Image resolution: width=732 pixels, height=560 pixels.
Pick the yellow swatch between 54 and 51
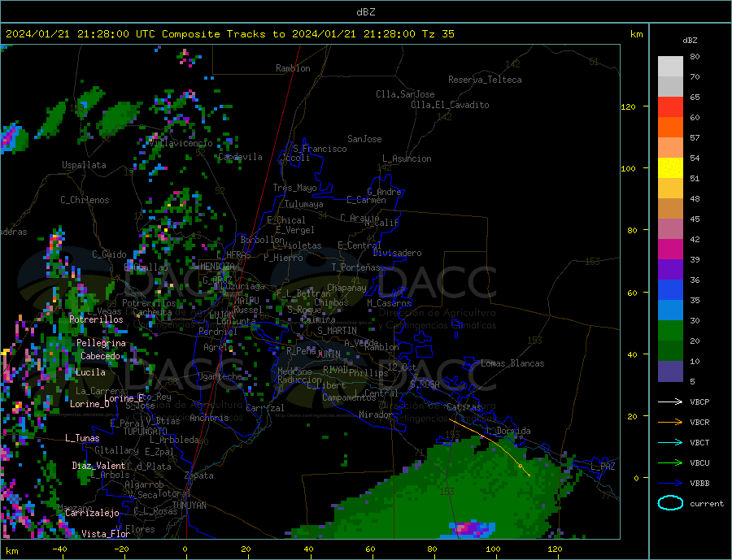click(x=670, y=168)
